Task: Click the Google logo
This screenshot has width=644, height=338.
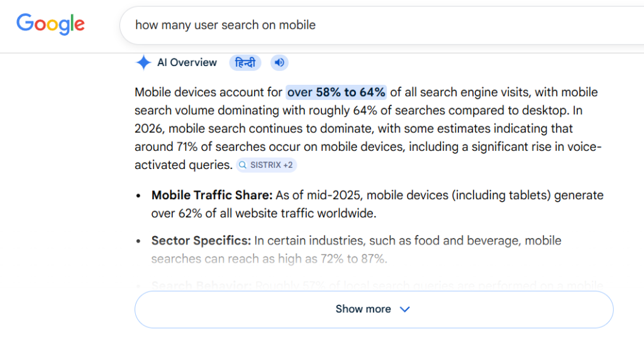Action: click(x=50, y=24)
